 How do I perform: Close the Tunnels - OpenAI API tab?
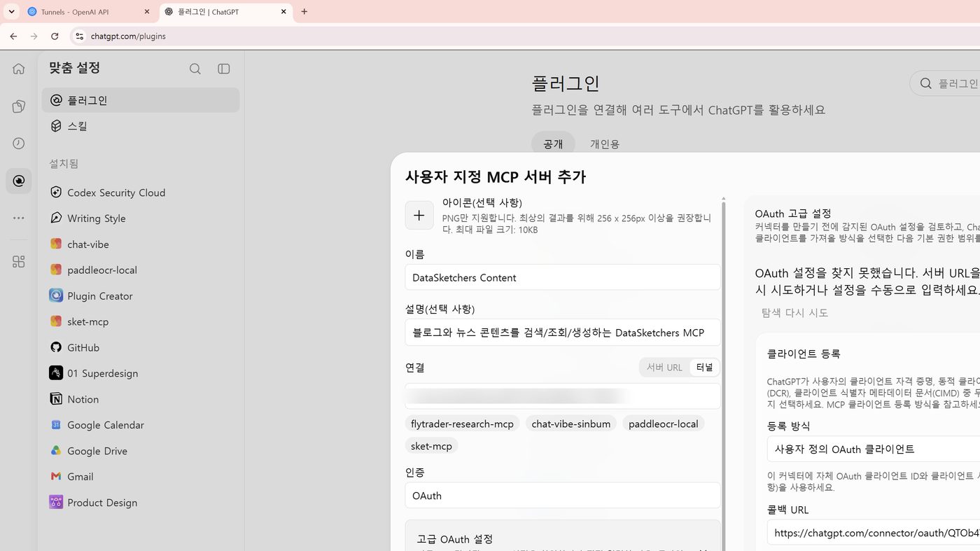click(x=147, y=12)
